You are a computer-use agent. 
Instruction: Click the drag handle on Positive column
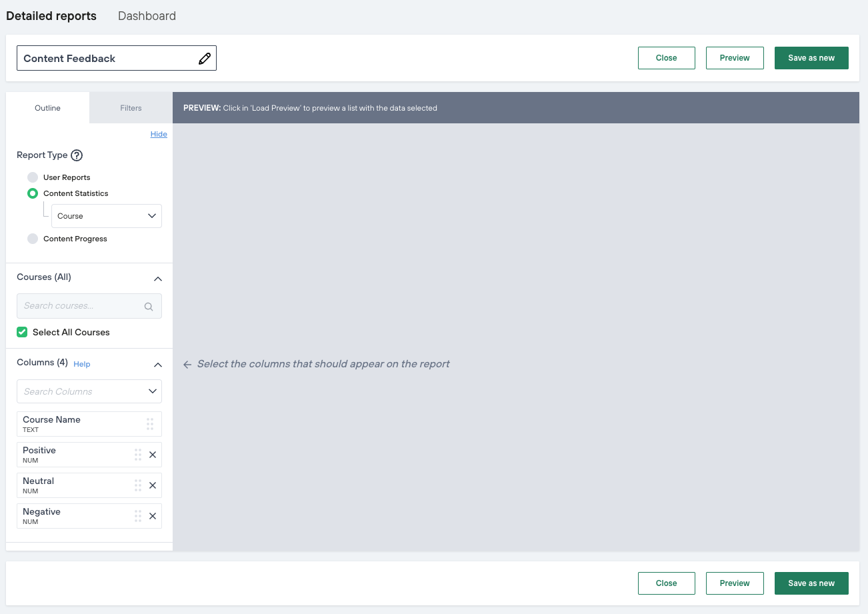[x=138, y=455]
